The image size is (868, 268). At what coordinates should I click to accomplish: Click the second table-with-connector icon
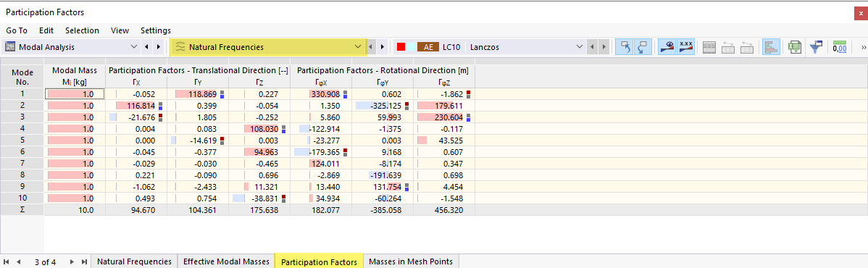pyautogui.click(x=747, y=48)
